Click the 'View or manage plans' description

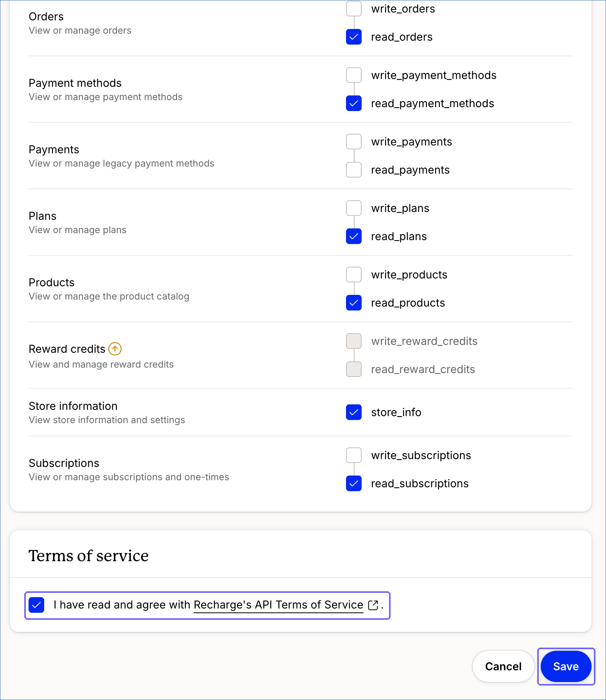click(78, 230)
